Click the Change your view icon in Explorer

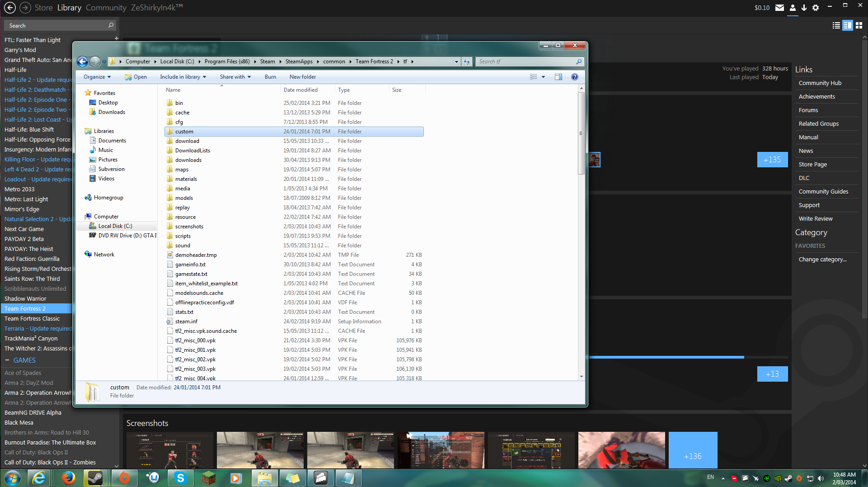(x=534, y=77)
